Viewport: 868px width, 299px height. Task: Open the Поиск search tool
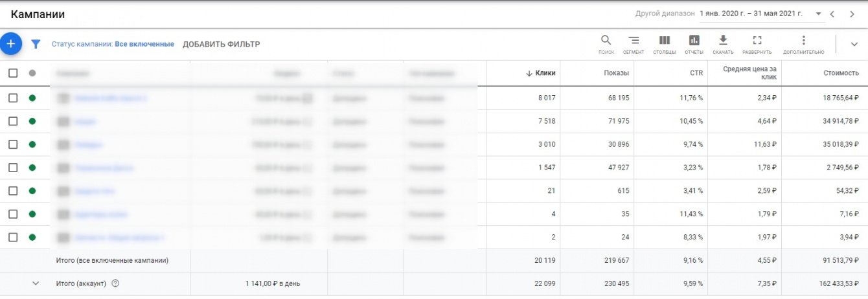[606, 44]
